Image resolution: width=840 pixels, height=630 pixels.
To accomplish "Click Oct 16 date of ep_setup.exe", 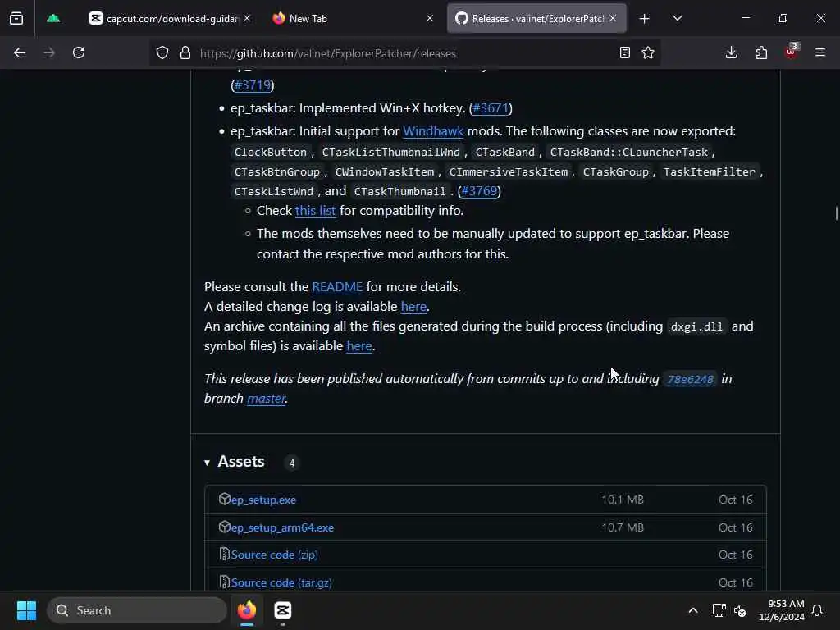I will tap(736, 500).
